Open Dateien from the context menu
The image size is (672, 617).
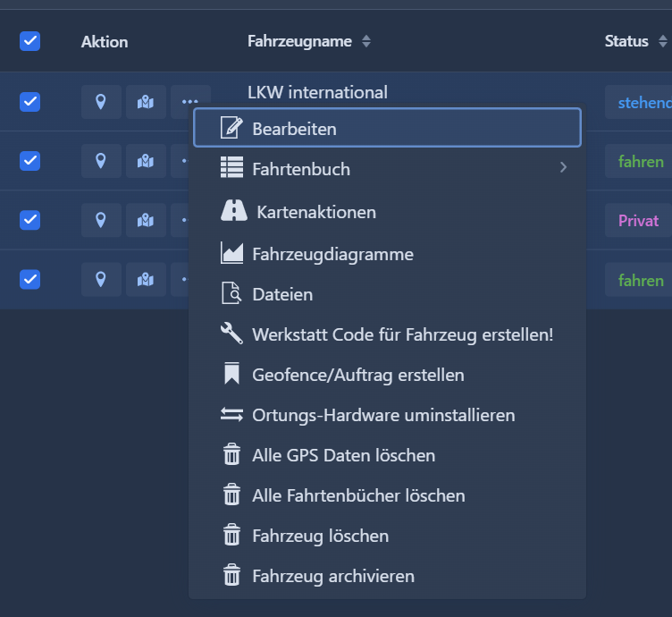click(282, 293)
